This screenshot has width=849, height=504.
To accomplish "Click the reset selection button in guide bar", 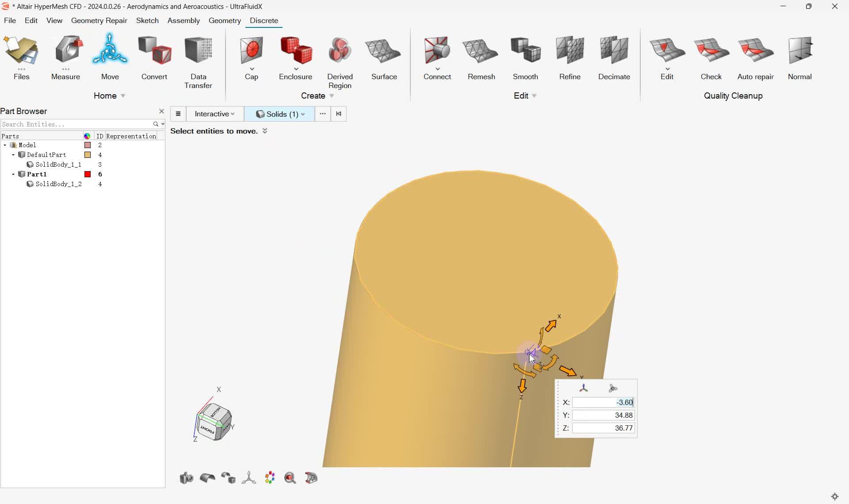I will tap(339, 114).
